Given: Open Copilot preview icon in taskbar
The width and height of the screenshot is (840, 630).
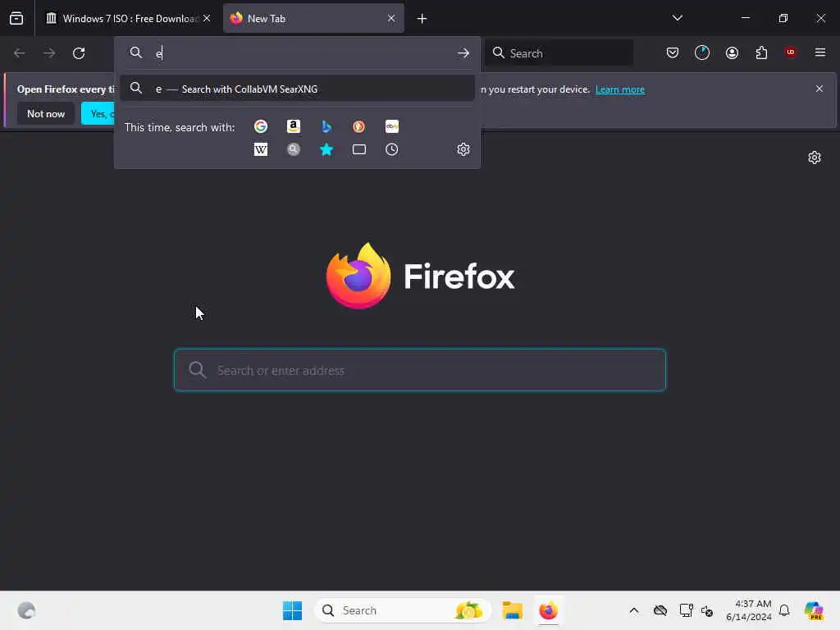Looking at the screenshot, I should coord(814,610).
